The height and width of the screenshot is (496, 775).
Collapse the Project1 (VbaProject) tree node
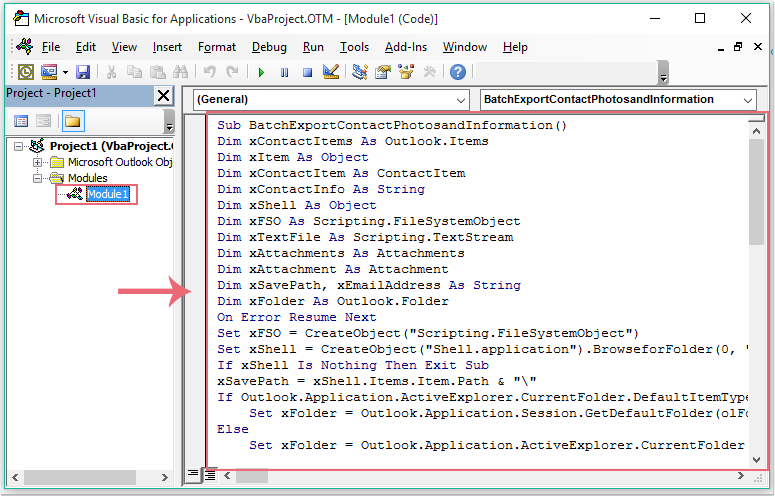tap(18, 146)
